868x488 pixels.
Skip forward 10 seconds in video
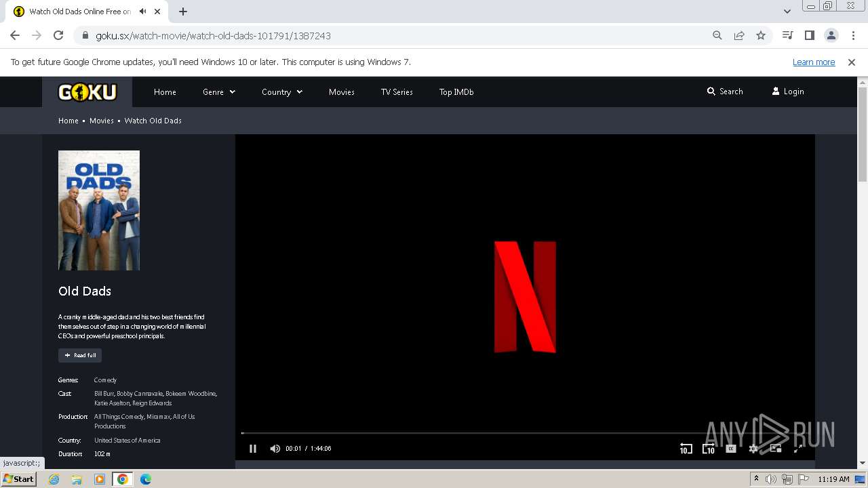tap(708, 449)
